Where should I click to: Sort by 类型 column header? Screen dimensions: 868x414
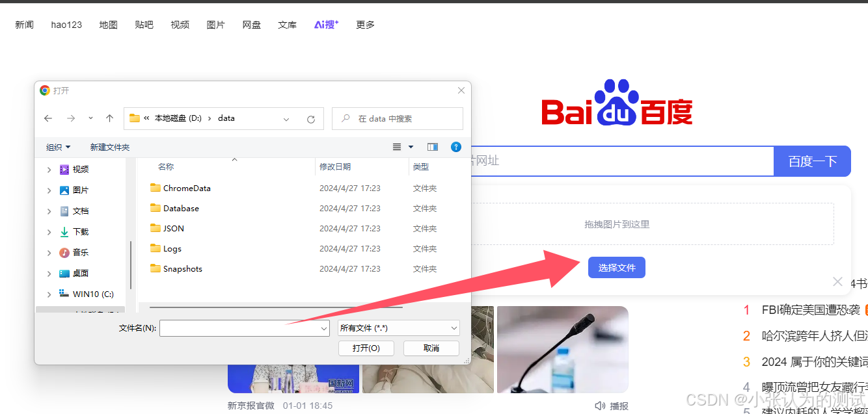pyautogui.click(x=421, y=167)
